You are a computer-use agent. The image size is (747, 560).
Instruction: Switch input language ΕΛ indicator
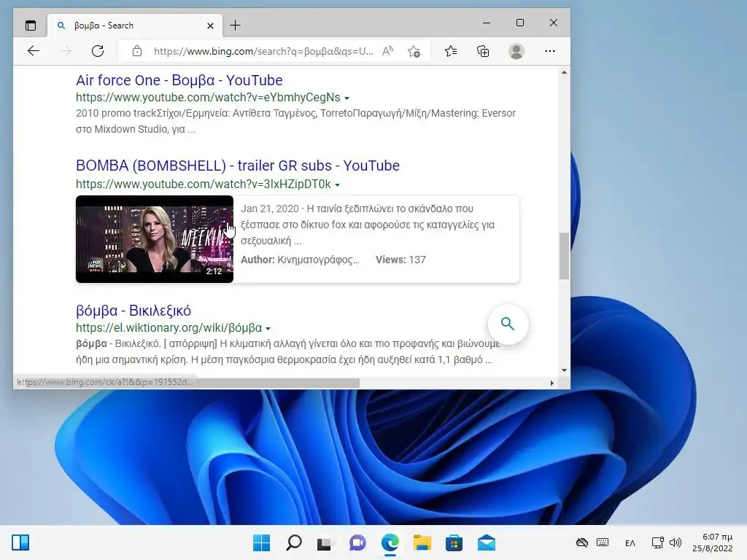pyautogui.click(x=630, y=542)
